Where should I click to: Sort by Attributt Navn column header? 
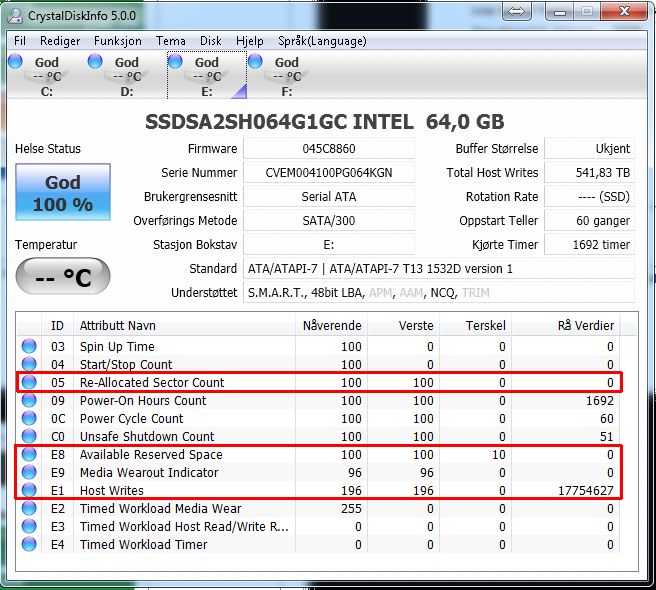point(184,325)
